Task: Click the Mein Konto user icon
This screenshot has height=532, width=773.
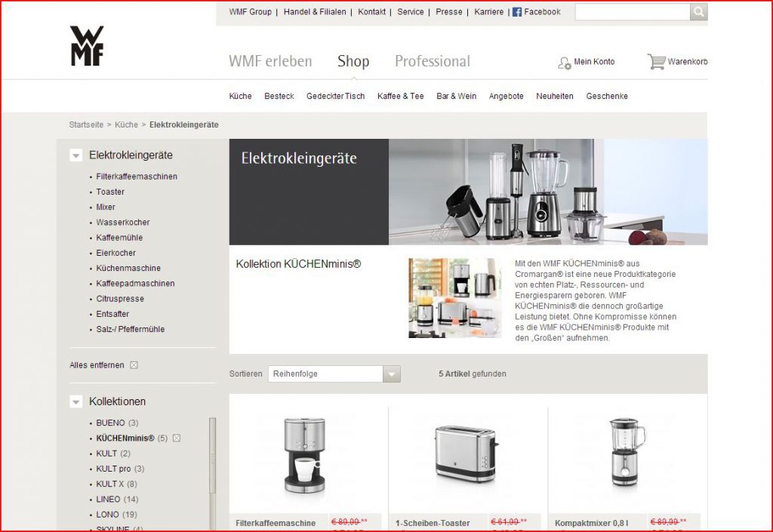Action: pyautogui.click(x=564, y=63)
